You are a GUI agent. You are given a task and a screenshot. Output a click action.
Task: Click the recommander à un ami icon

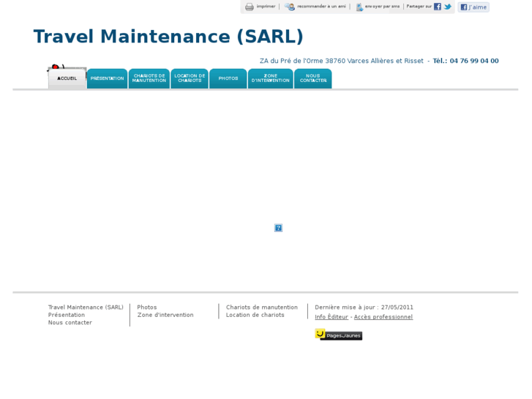(x=290, y=7)
